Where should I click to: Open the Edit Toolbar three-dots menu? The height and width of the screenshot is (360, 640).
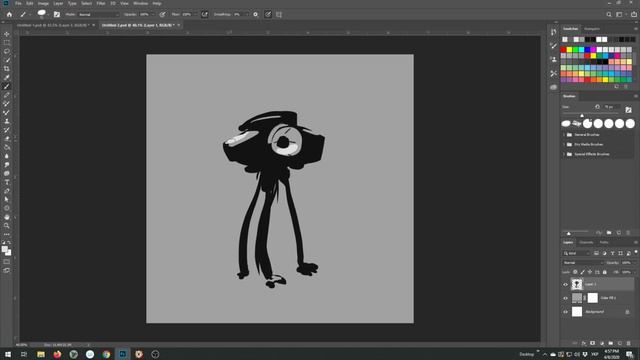click(x=7, y=234)
